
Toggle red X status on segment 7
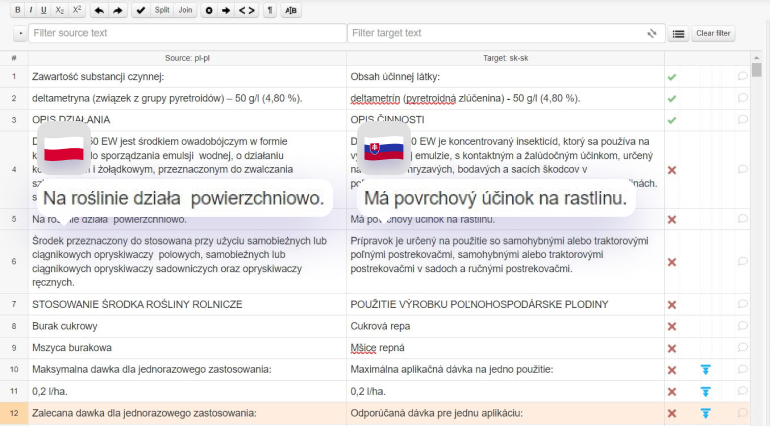click(x=672, y=304)
